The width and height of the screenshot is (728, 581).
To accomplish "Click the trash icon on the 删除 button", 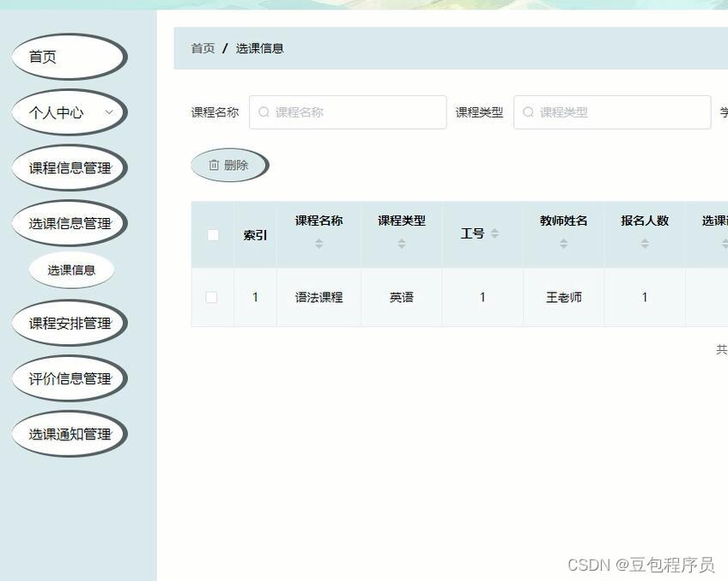I will pyautogui.click(x=212, y=165).
